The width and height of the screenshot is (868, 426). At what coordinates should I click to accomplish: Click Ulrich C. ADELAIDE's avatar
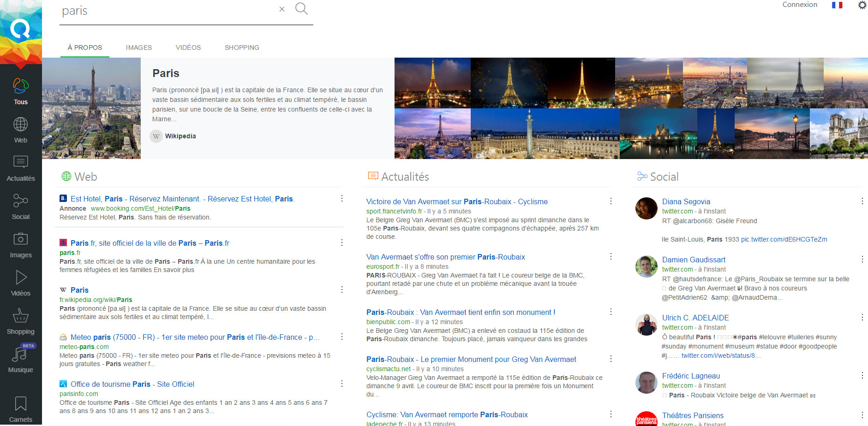[x=647, y=325]
